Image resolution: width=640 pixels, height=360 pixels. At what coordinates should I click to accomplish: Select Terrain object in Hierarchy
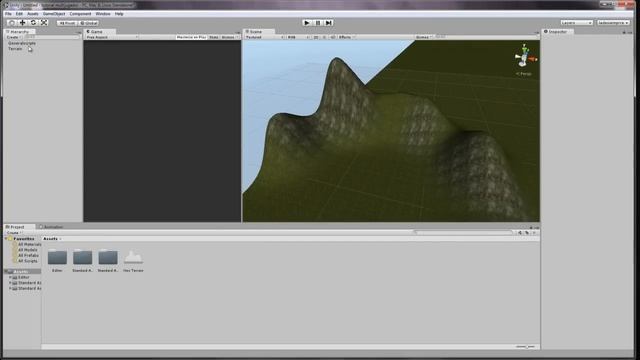pyautogui.click(x=16, y=49)
